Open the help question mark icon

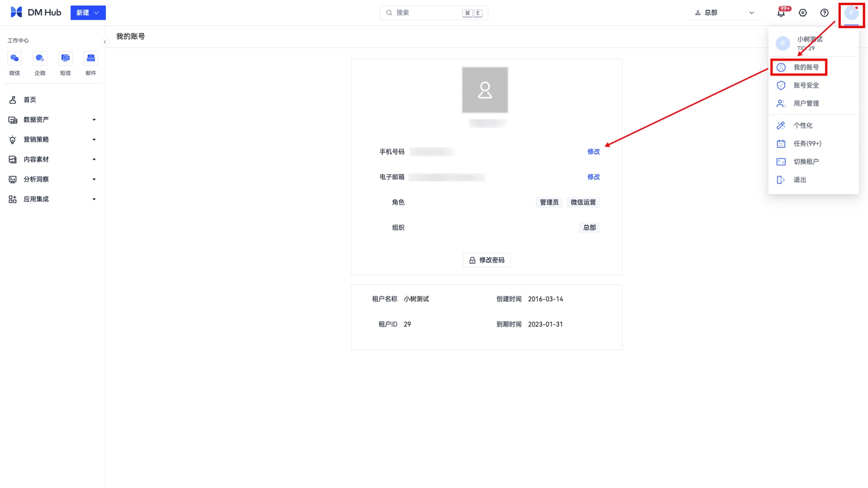(825, 13)
